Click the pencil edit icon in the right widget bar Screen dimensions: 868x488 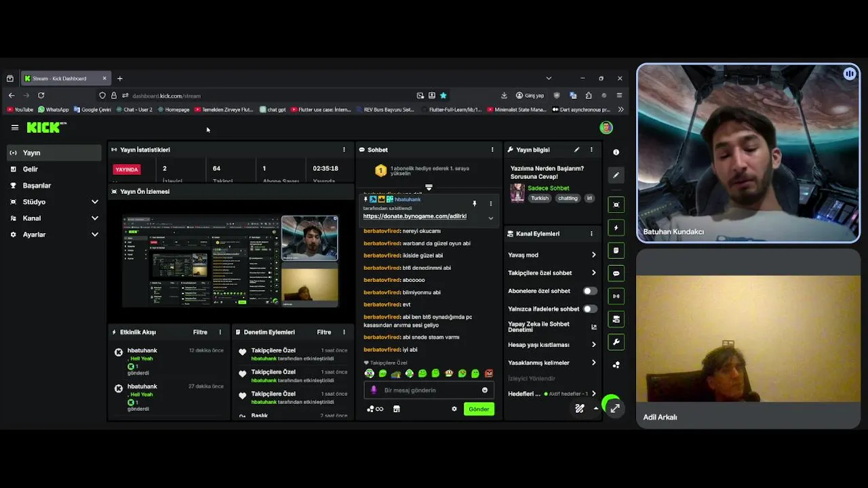point(616,176)
